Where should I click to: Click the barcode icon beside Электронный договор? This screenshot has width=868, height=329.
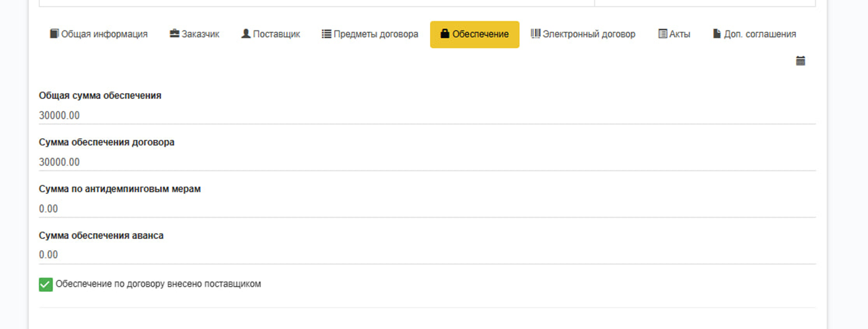(x=535, y=34)
